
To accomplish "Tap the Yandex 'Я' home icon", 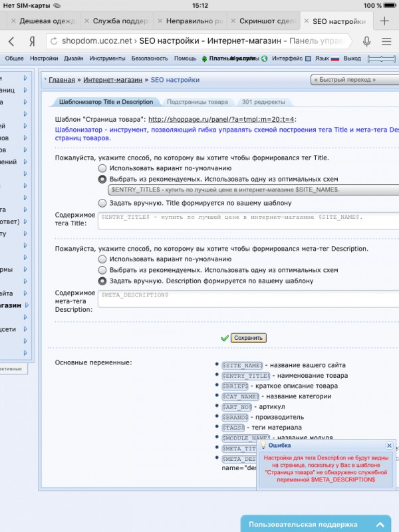I will pyautogui.click(x=32, y=41).
